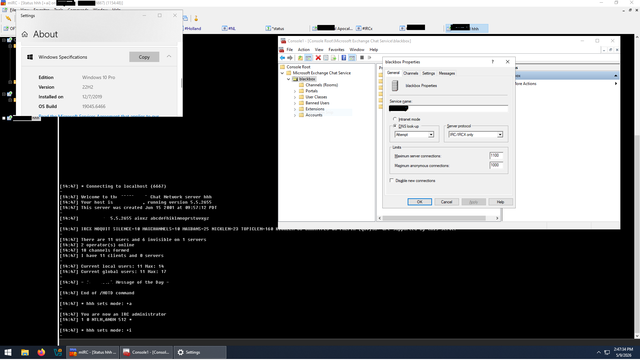Click the properties sheet icon after the red X

[x=326, y=58]
